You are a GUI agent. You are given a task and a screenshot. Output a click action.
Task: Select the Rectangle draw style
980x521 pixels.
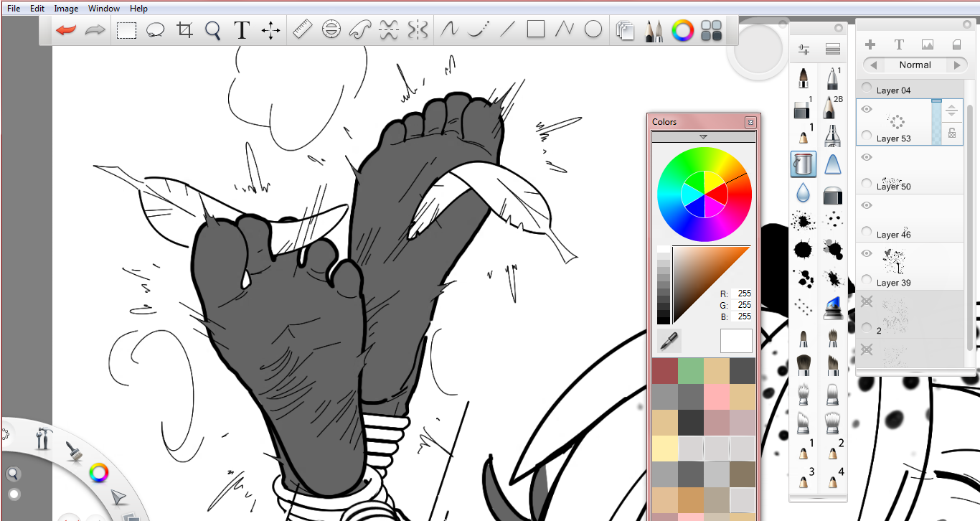pyautogui.click(x=536, y=30)
